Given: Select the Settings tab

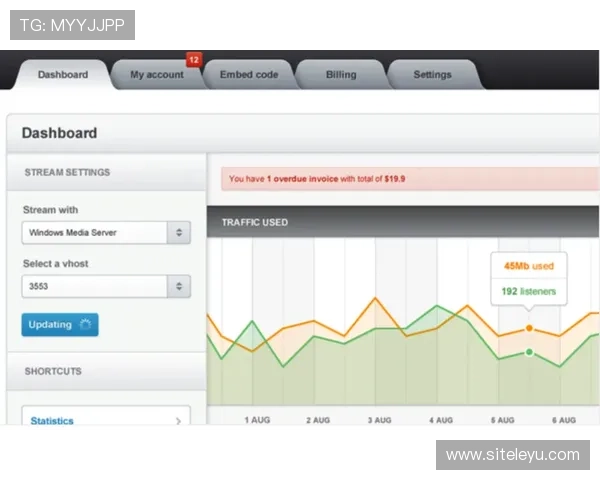Looking at the screenshot, I should point(432,75).
